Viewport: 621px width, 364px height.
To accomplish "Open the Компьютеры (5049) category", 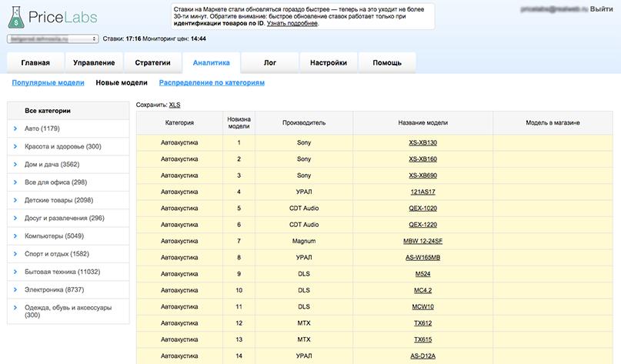I will tap(55, 236).
